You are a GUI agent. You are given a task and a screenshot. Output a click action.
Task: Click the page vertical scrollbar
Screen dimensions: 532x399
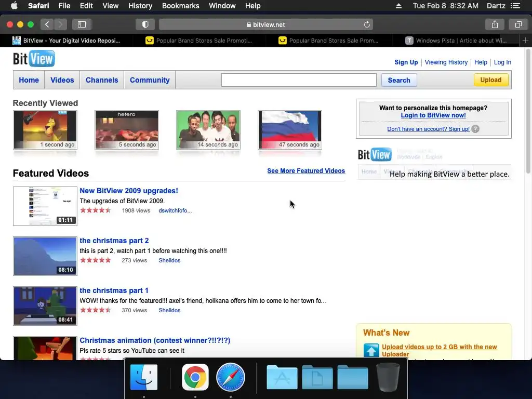point(528,111)
